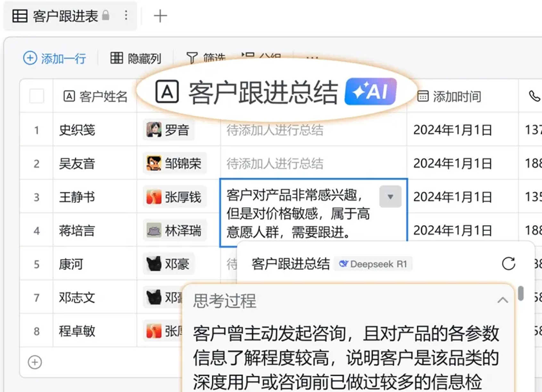542x392 pixels.
Task: Click the 张厚钱 person tag in row 3
Action: click(x=175, y=197)
